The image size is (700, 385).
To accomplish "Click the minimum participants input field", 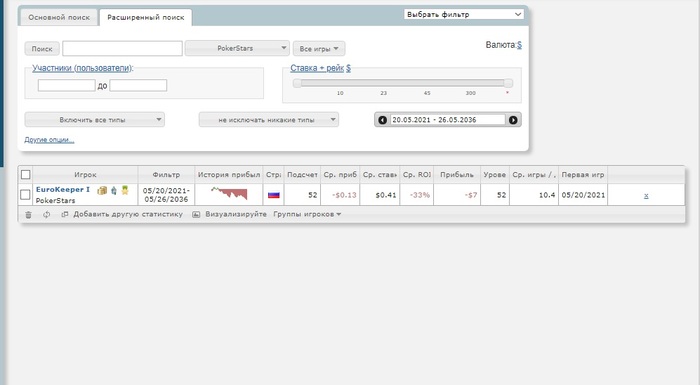I will pos(67,85).
